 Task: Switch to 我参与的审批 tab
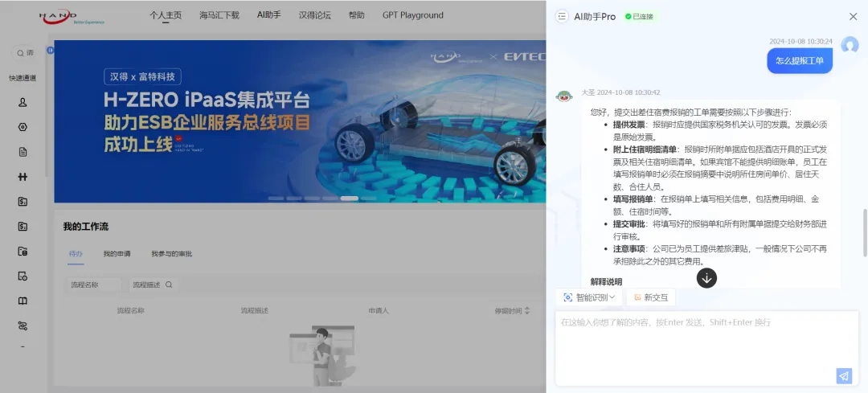pyautogui.click(x=172, y=253)
